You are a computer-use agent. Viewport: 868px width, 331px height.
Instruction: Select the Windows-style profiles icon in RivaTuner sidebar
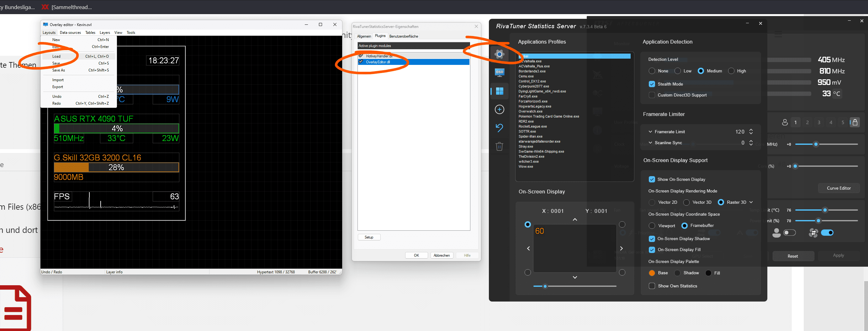(x=499, y=91)
